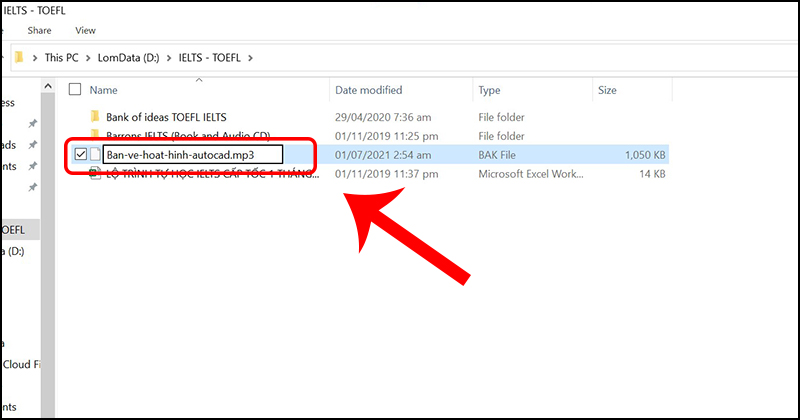Image resolution: width=800 pixels, height=420 pixels.
Task: Expand the chevron after This PC in path
Action: point(88,58)
